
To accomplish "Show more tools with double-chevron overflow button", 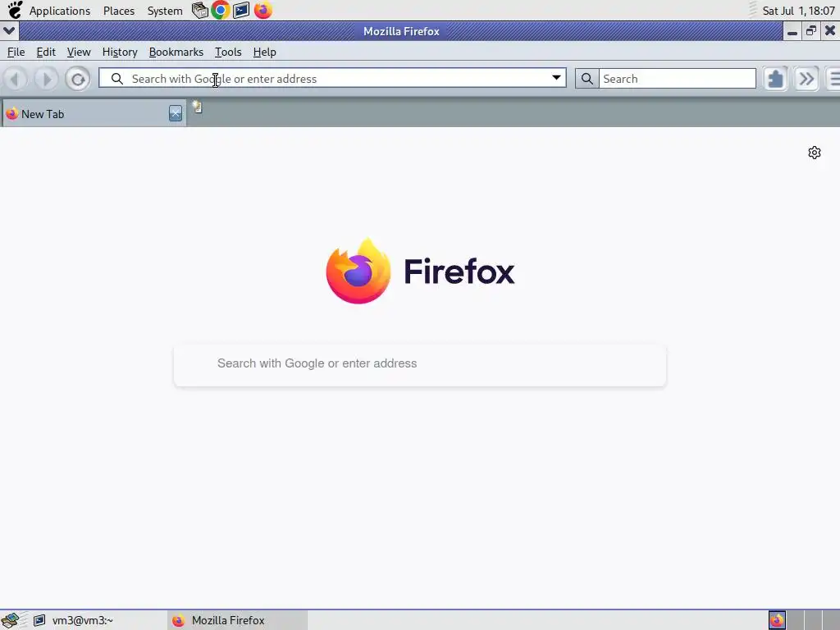I will pyautogui.click(x=806, y=80).
